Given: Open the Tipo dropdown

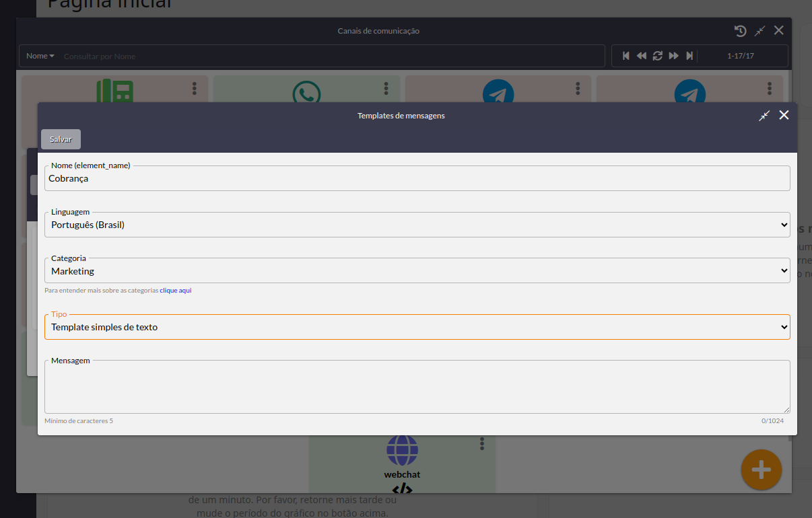Looking at the screenshot, I should (x=417, y=327).
